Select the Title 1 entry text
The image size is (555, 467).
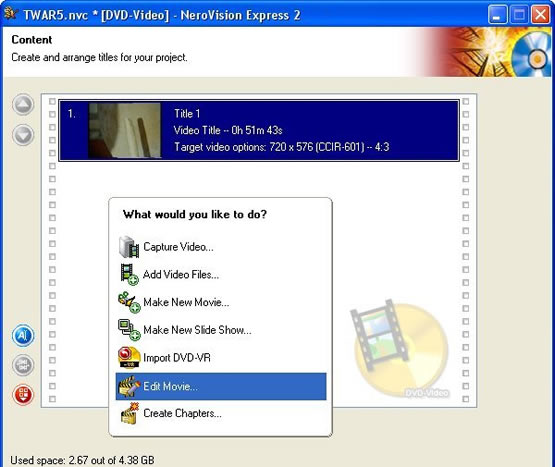click(x=187, y=114)
